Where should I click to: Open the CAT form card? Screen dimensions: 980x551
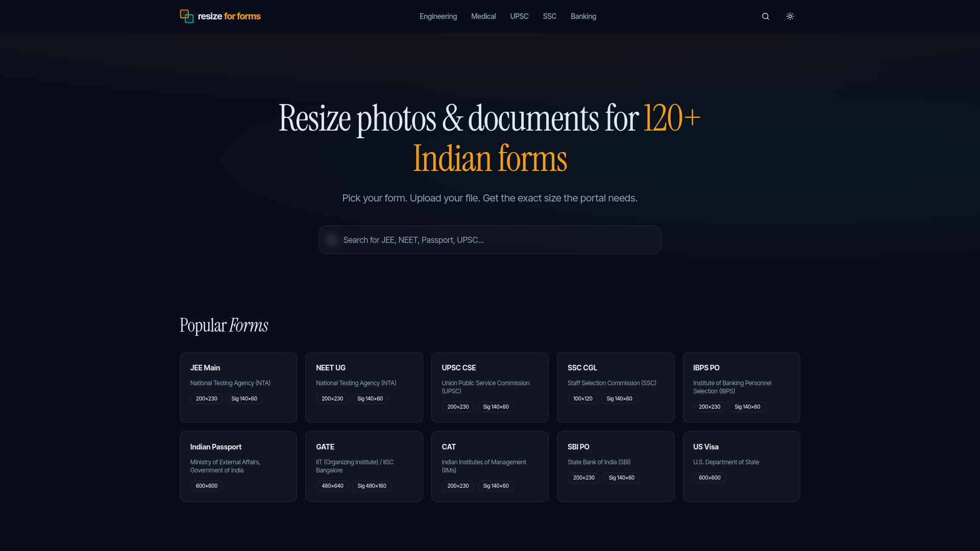[x=490, y=466]
